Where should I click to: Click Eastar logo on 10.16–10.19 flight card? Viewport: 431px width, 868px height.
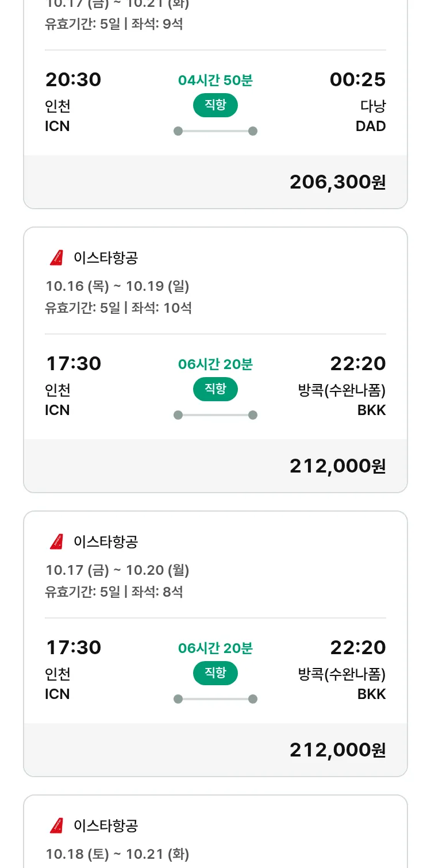click(x=56, y=258)
